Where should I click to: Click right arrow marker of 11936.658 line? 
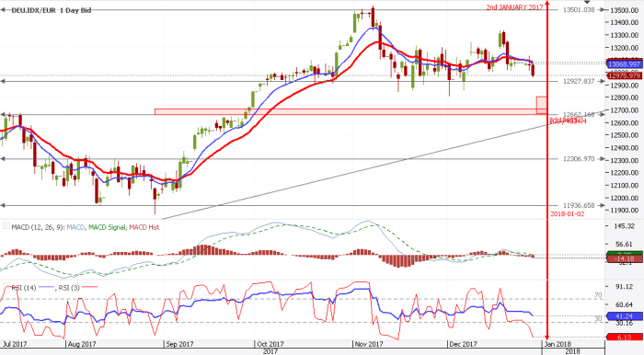tap(602, 205)
